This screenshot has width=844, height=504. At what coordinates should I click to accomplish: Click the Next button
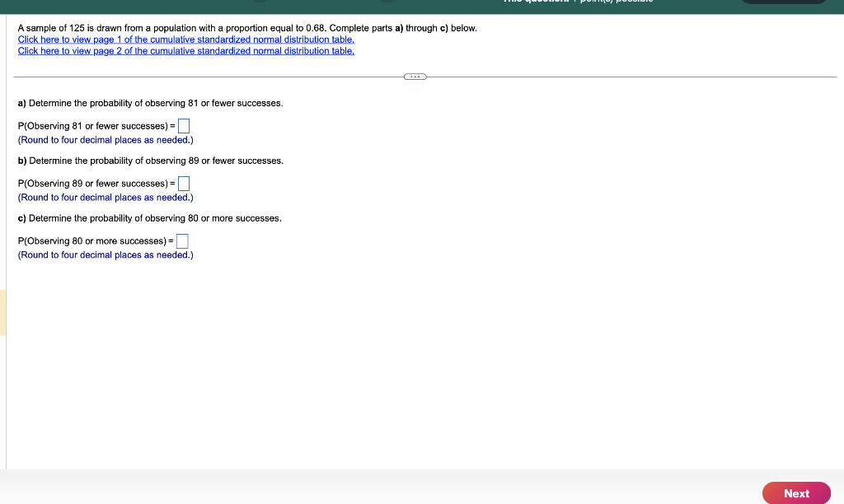point(796,492)
